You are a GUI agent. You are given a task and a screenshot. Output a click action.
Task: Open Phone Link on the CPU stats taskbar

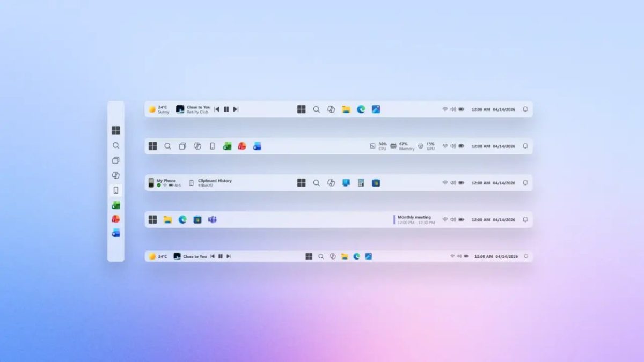pos(212,146)
